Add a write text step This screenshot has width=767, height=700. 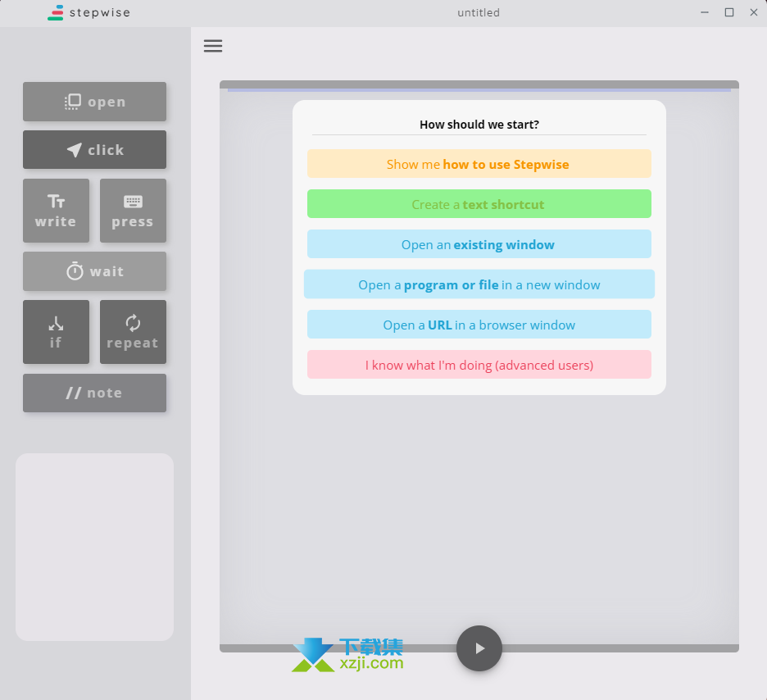point(56,211)
